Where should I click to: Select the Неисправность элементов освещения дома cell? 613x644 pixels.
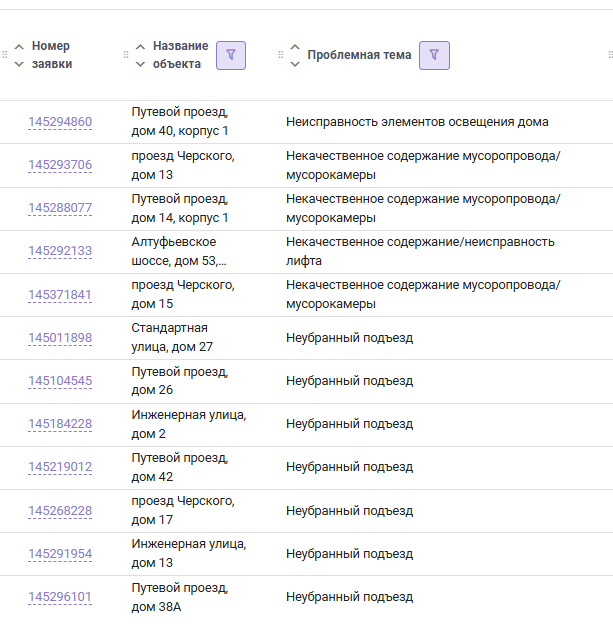[x=417, y=122]
